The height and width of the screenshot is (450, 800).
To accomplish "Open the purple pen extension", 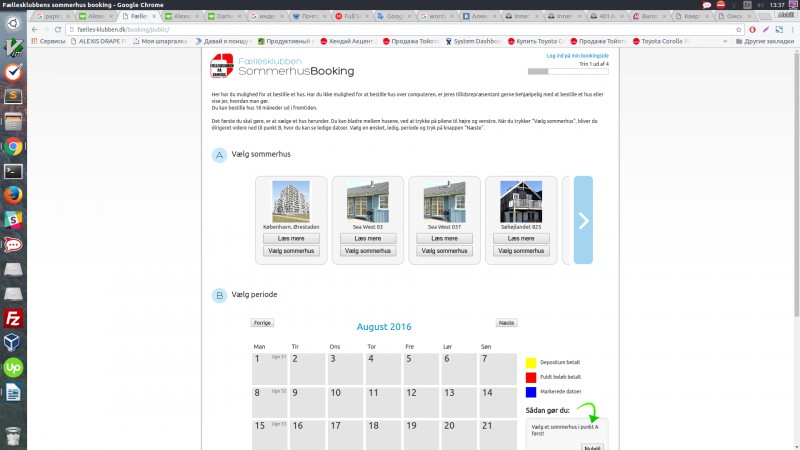I will [x=766, y=30].
